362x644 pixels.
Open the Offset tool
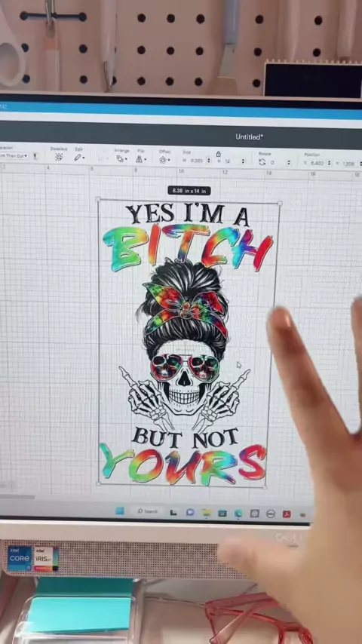164,160
